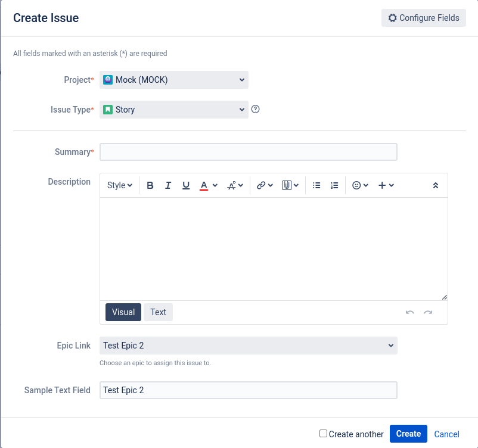Screen dimensions: 478x448
Task: Click the text color A icon
Action: 204,185
